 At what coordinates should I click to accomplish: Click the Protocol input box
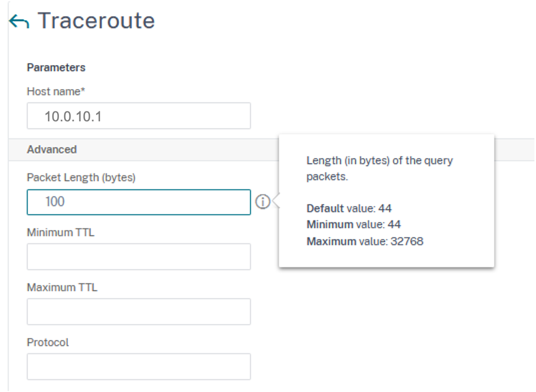[139, 367]
